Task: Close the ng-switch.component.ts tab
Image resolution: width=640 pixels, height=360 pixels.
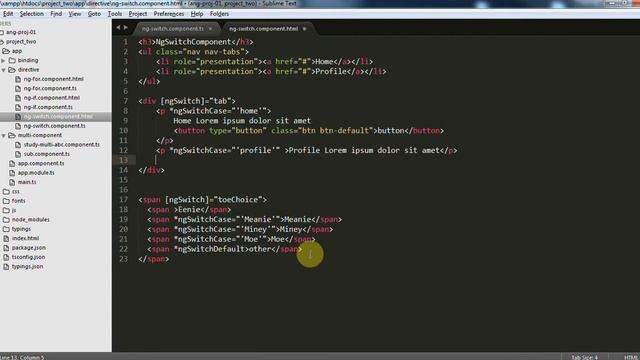Action: coord(210,29)
